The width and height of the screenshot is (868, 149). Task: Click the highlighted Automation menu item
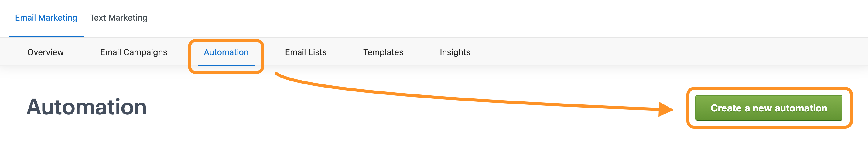(226, 52)
